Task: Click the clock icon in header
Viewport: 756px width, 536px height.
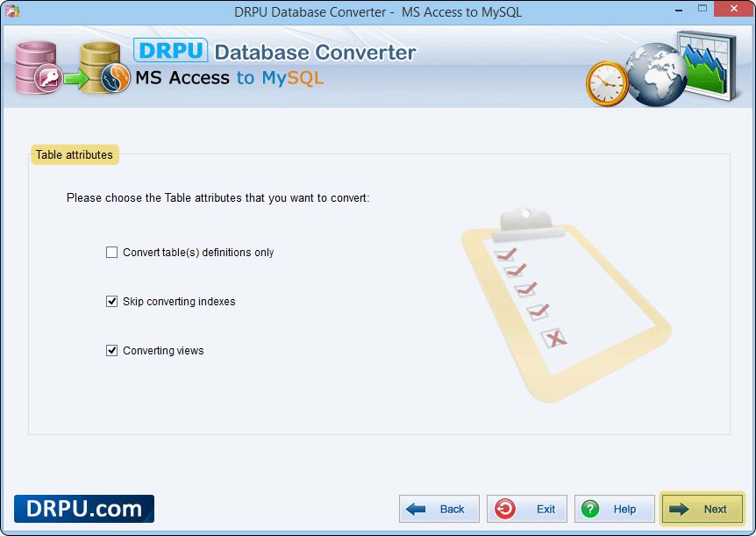Action: coord(607,83)
